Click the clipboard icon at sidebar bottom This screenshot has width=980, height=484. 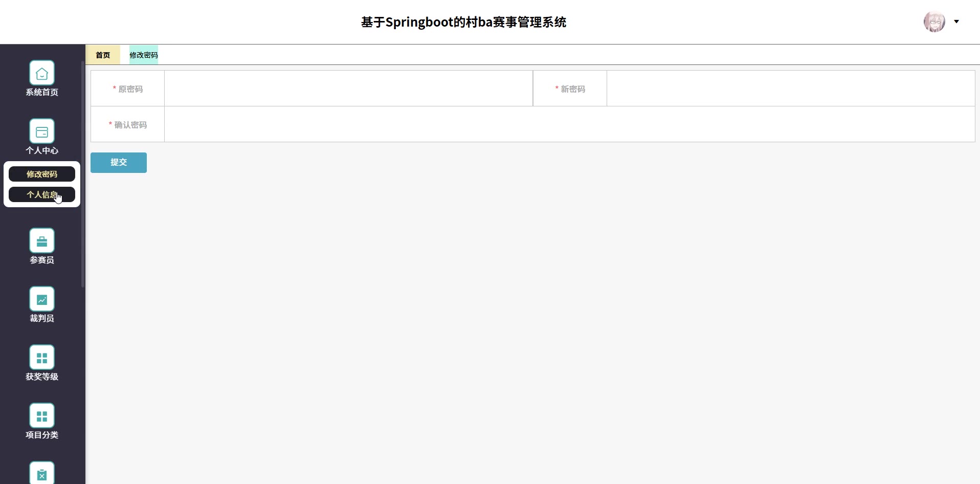pyautogui.click(x=42, y=473)
